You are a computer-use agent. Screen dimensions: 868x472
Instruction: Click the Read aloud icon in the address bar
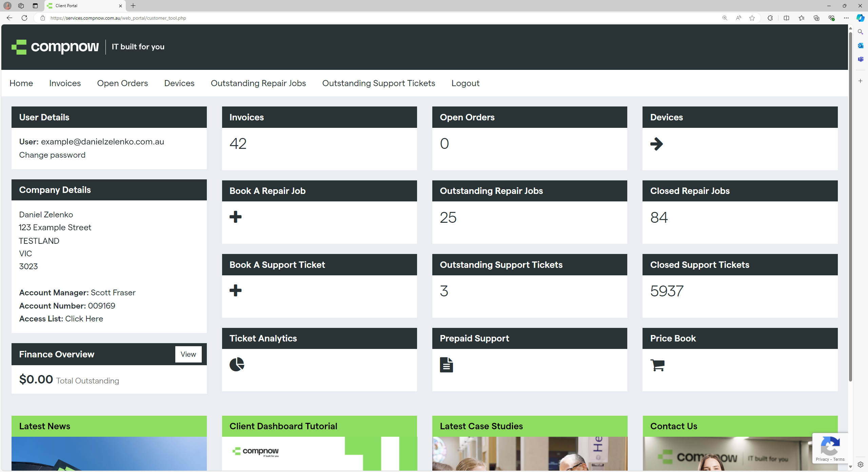738,18
